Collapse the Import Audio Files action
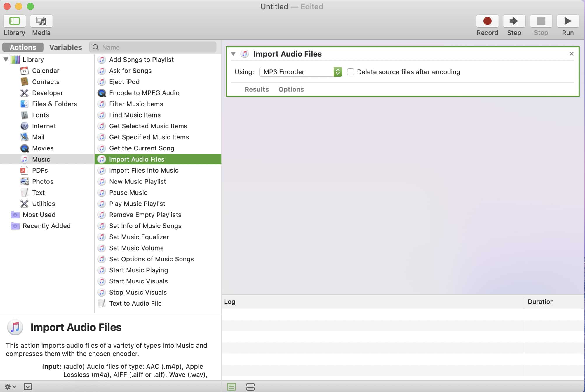The image size is (585, 392). 233,54
